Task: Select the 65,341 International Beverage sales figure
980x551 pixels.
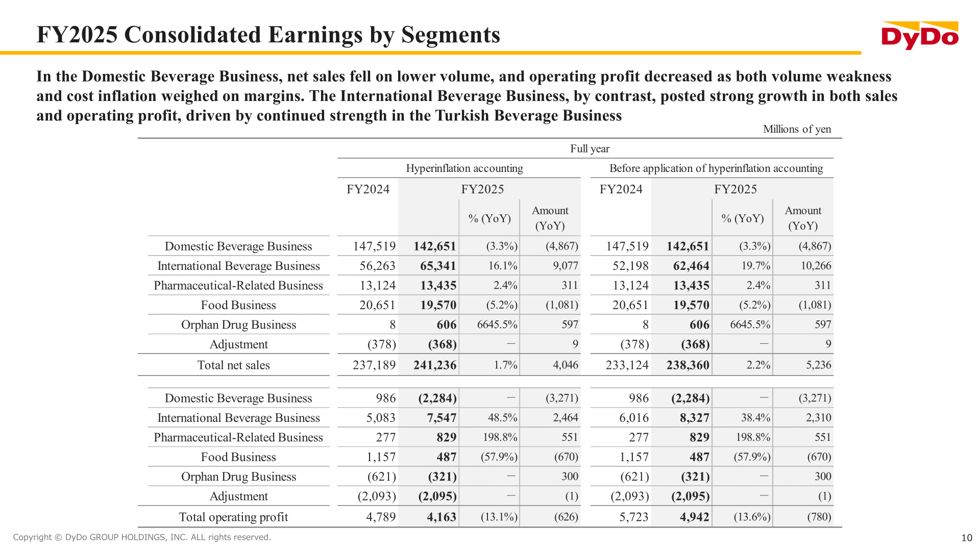Action: click(438, 266)
